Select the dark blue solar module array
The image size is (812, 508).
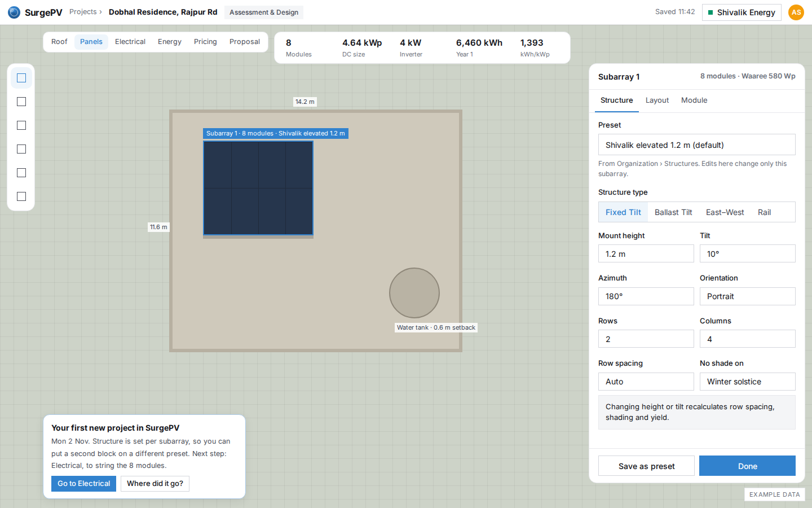coord(258,188)
